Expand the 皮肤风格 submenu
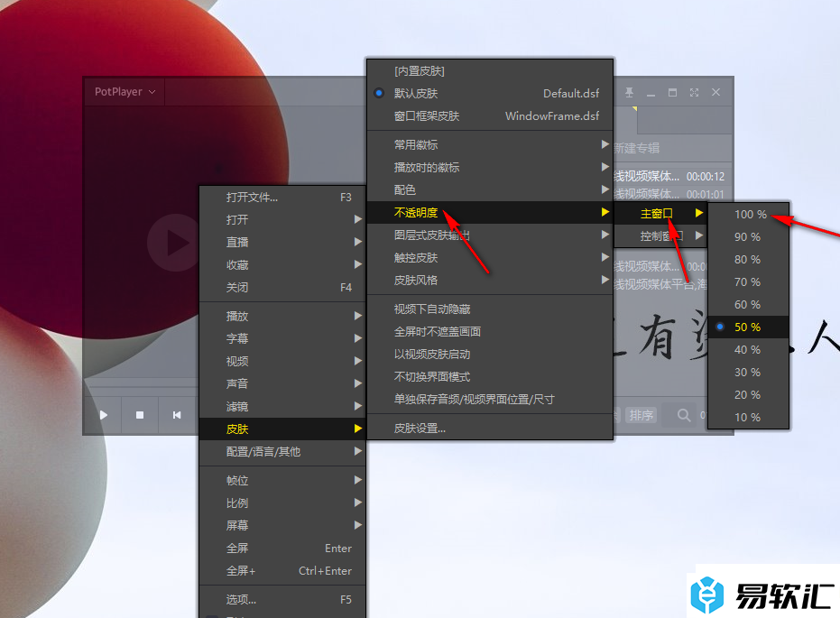 (x=490, y=280)
